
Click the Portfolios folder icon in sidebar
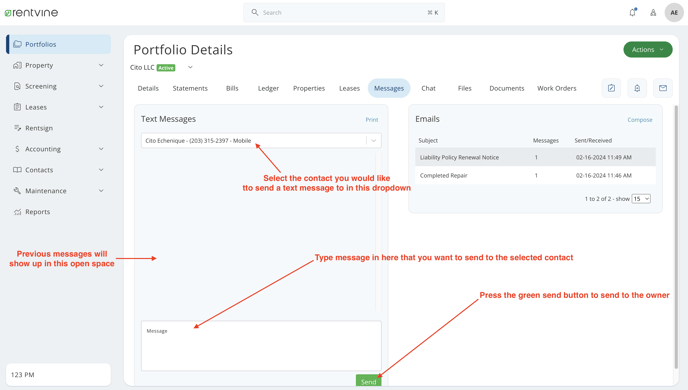coord(18,44)
